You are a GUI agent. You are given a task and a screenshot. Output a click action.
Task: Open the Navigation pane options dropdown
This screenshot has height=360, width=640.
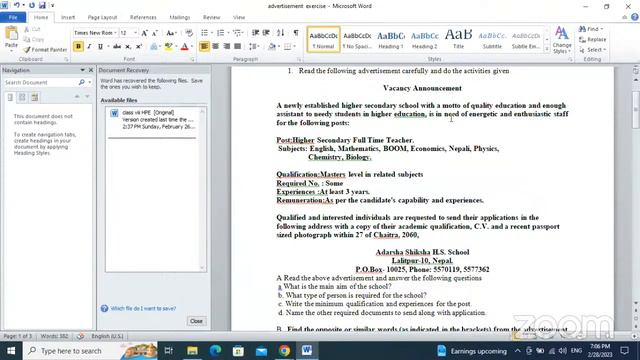click(82, 70)
